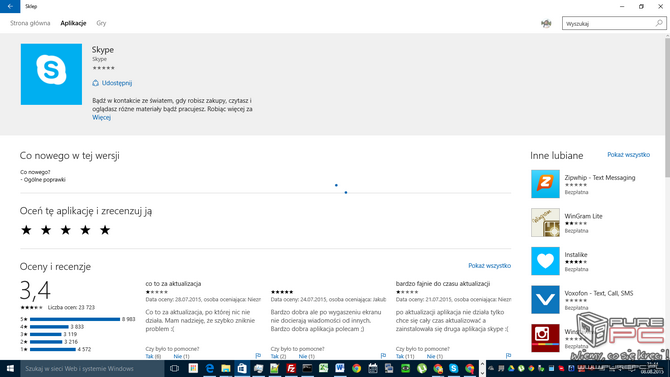Open Instalike title text

point(576,254)
